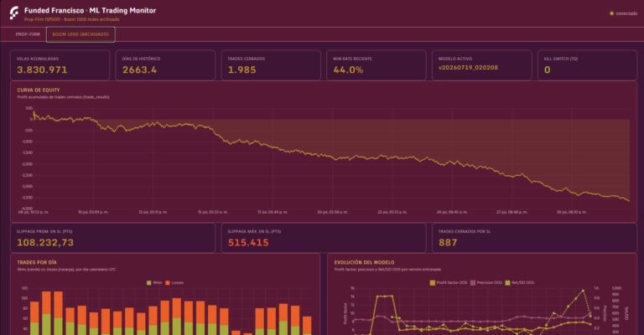Click the Trades Cerrados por SL value 887
The image size is (644, 335).
(448, 242)
